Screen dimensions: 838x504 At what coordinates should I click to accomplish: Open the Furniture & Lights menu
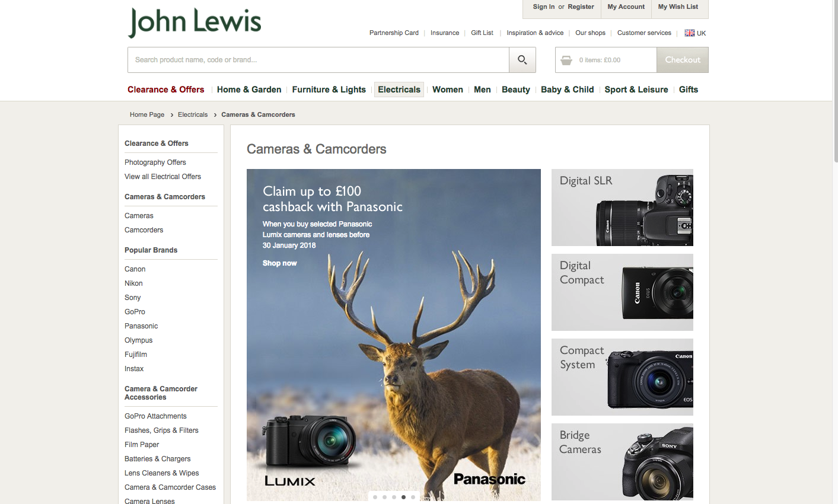pos(329,90)
